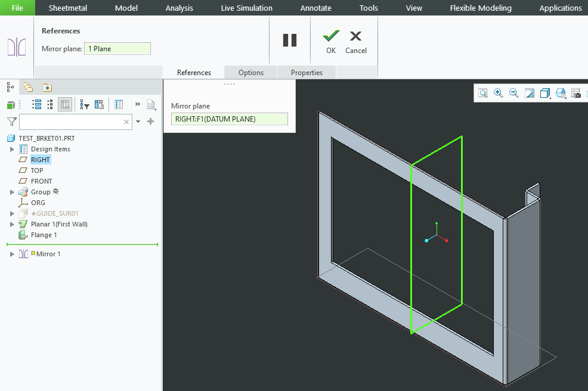Click the plus icon next to search
The width and height of the screenshot is (588, 391).
click(x=151, y=121)
